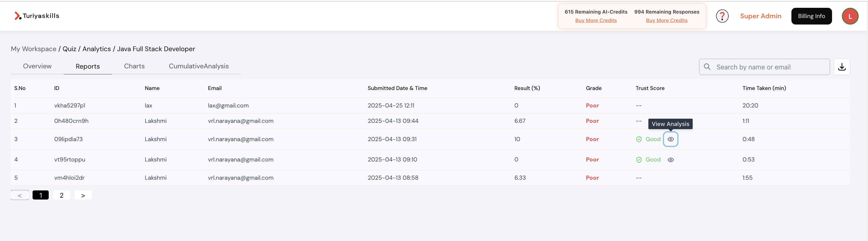868x241 pixels.
Task: Select the View Analysis tooltip button
Action: pyautogui.click(x=671, y=124)
